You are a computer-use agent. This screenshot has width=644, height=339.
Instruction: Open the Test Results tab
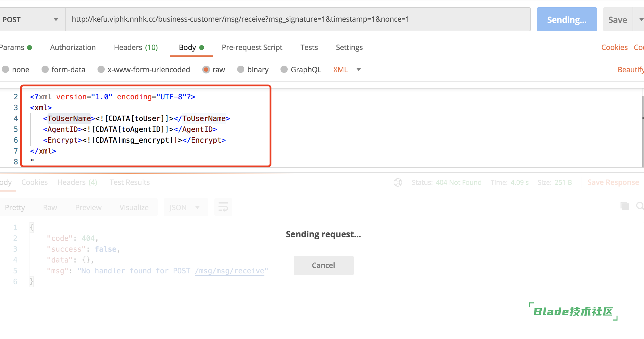click(130, 182)
